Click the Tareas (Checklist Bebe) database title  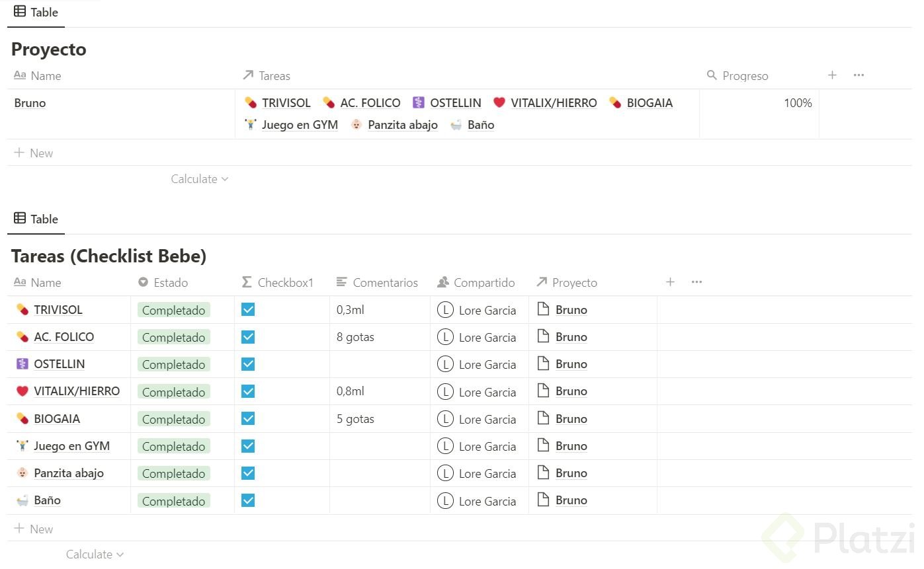pos(109,256)
